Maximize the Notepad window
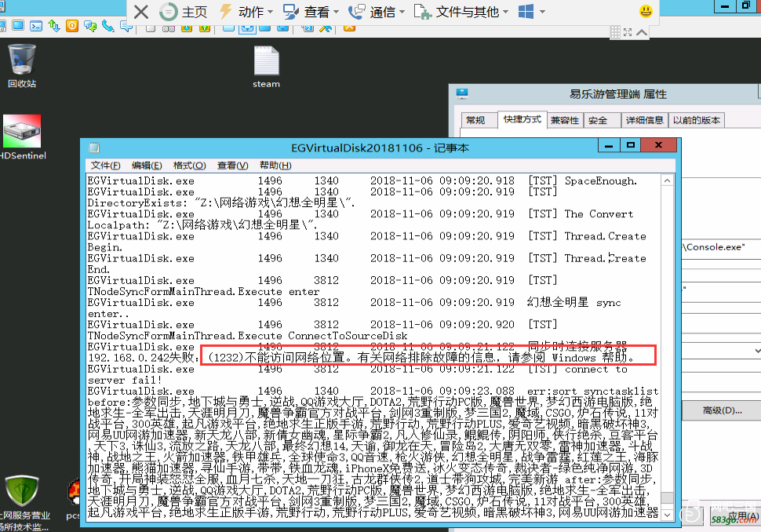The height and width of the screenshot is (532, 761). (x=631, y=145)
